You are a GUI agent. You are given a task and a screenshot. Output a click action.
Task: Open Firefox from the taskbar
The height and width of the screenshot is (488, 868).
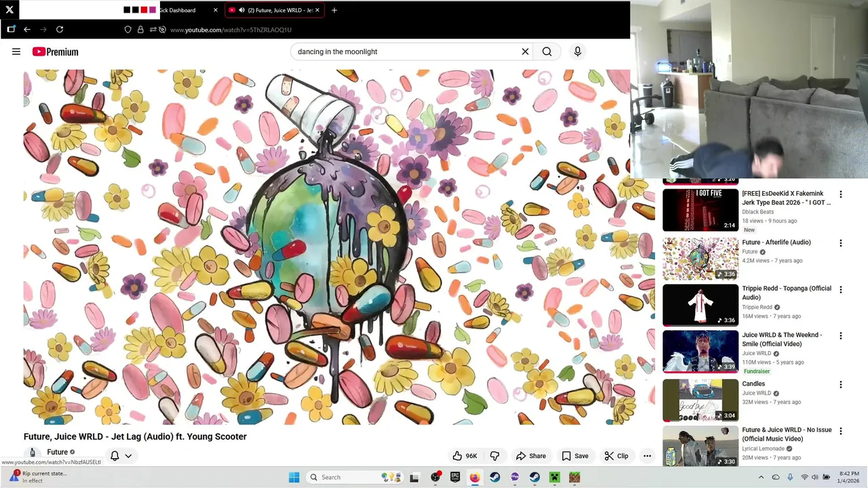tap(475, 477)
